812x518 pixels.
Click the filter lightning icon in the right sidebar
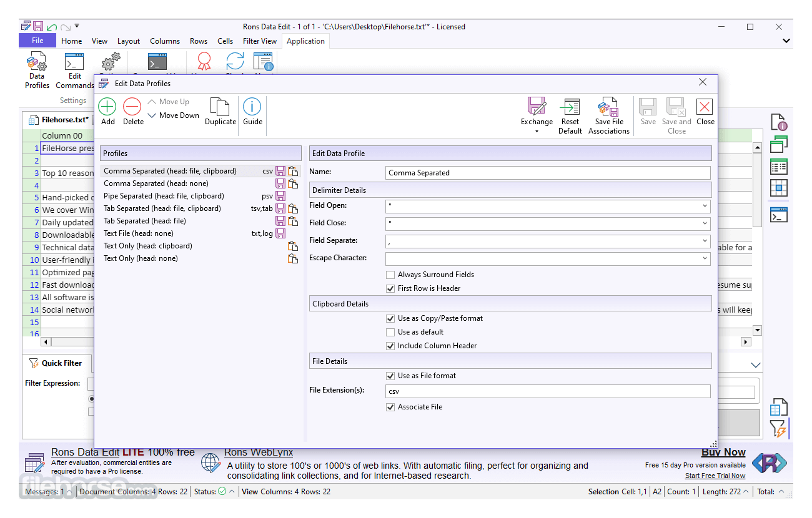(778, 428)
